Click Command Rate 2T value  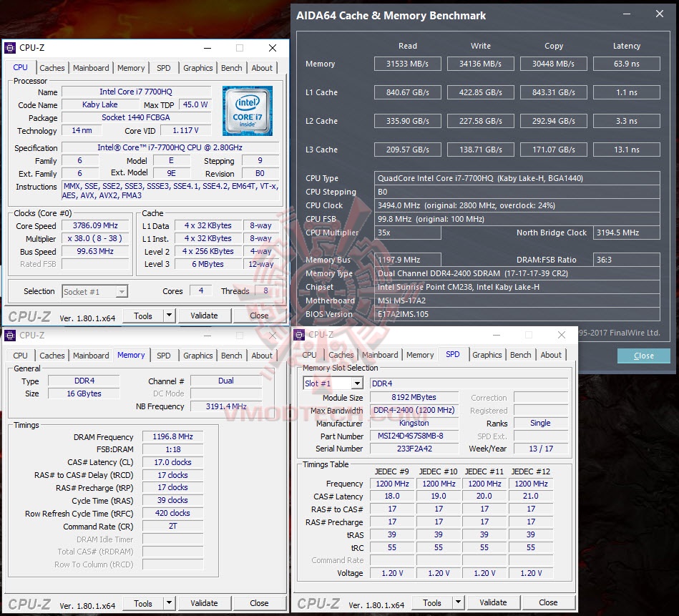pos(172,526)
